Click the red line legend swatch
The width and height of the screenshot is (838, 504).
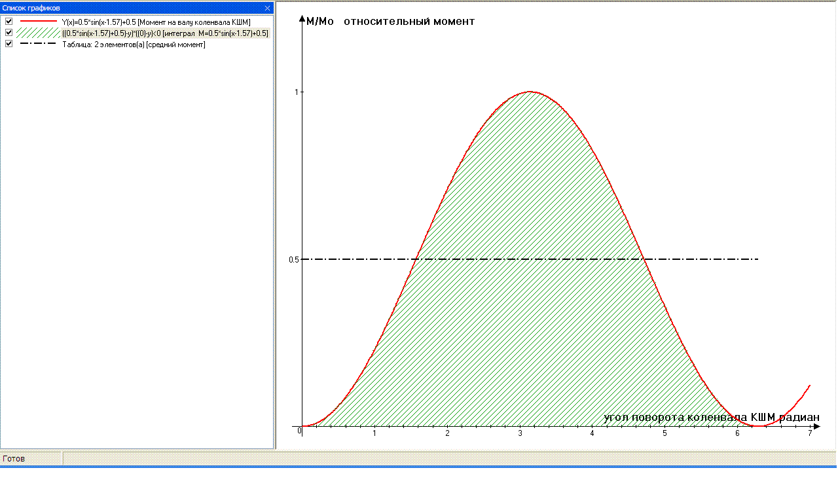click(38, 22)
